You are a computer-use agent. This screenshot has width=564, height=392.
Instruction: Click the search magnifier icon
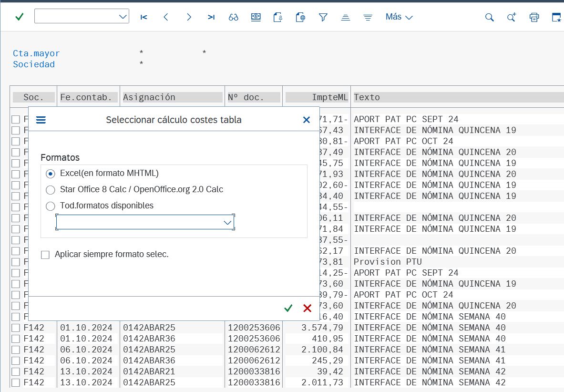tap(489, 17)
